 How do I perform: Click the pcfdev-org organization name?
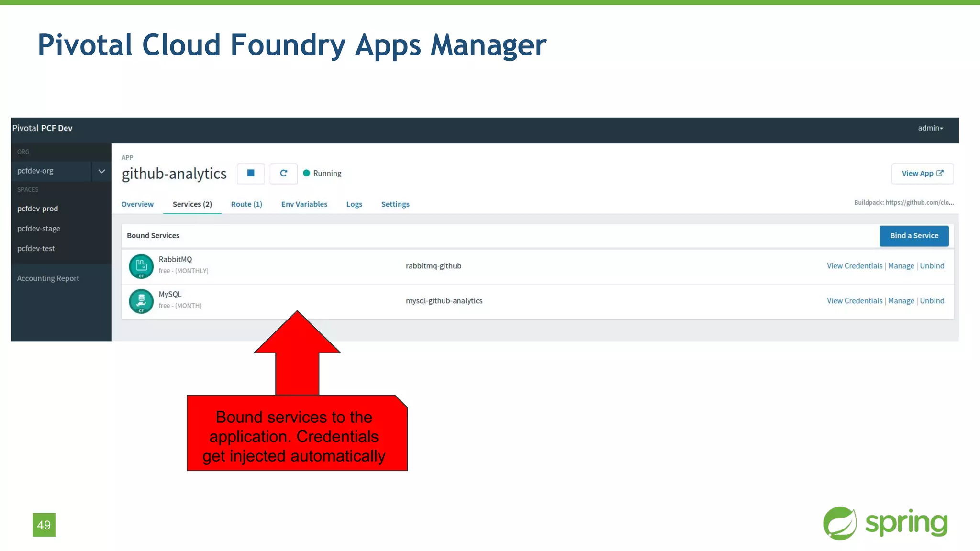[x=35, y=171]
